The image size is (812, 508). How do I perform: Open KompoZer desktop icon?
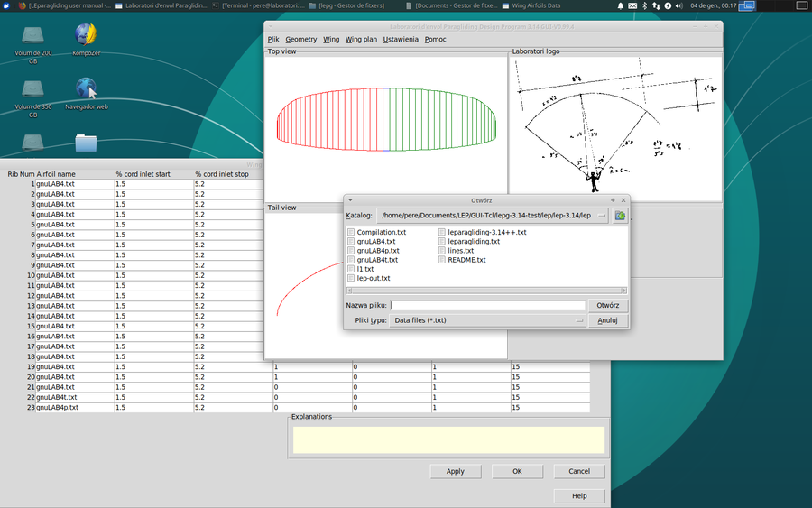[x=86, y=39]
